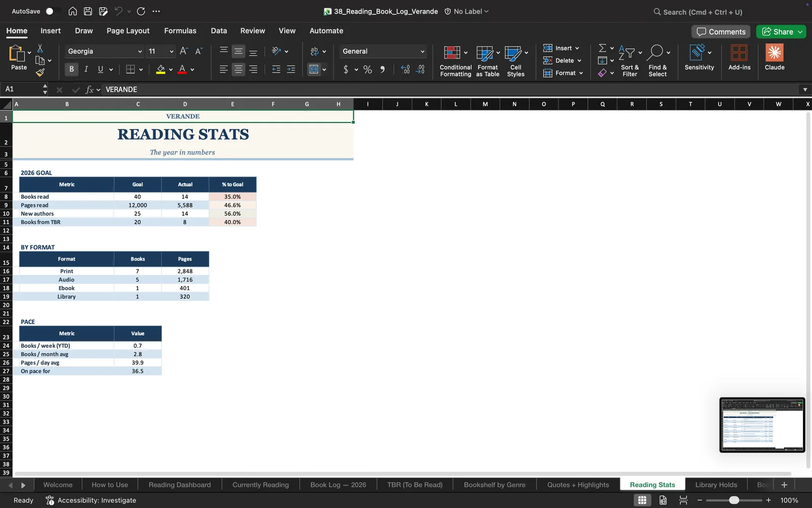Click the decrease decimal icon

pyautogui.click(x=420, y=70)
